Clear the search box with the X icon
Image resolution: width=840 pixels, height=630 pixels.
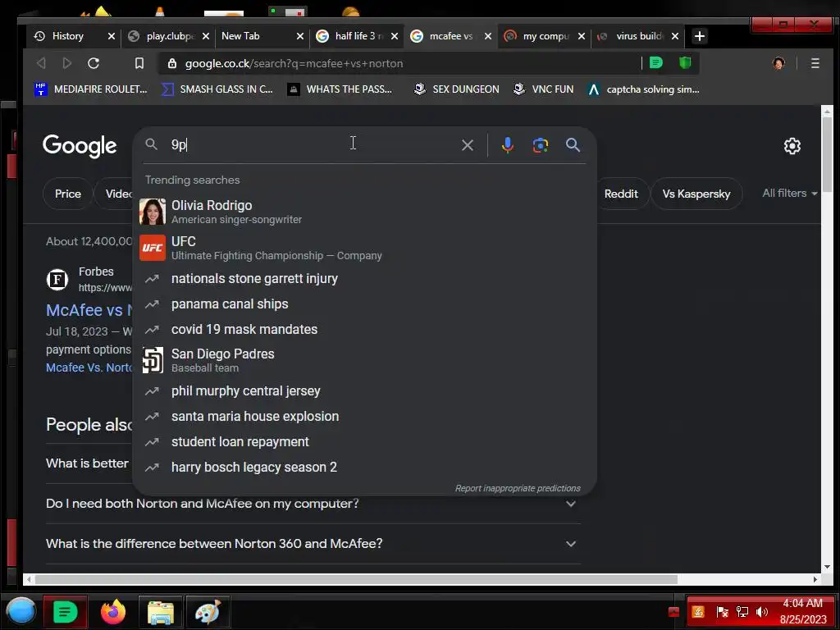pyautogui.click(x=467, y=145)
